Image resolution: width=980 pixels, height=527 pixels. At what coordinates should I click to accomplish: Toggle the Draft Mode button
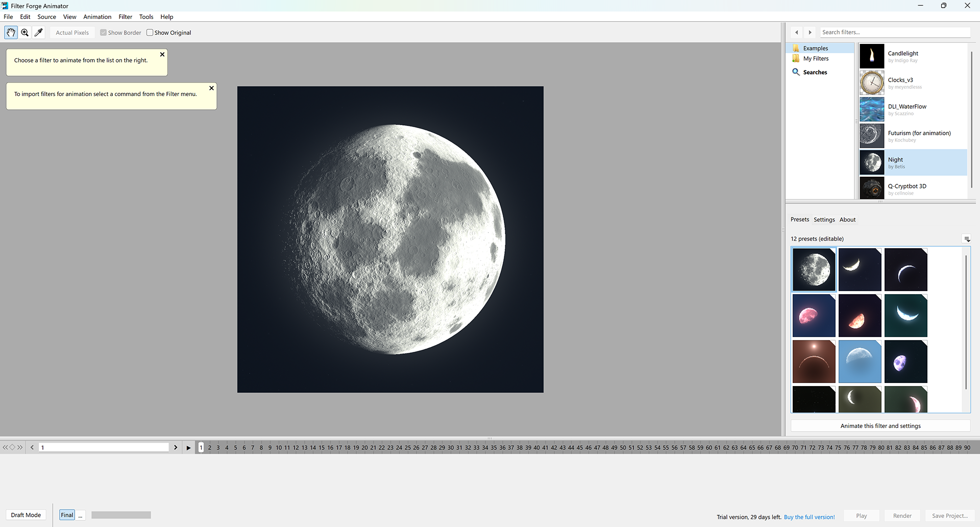click(26, 515)
